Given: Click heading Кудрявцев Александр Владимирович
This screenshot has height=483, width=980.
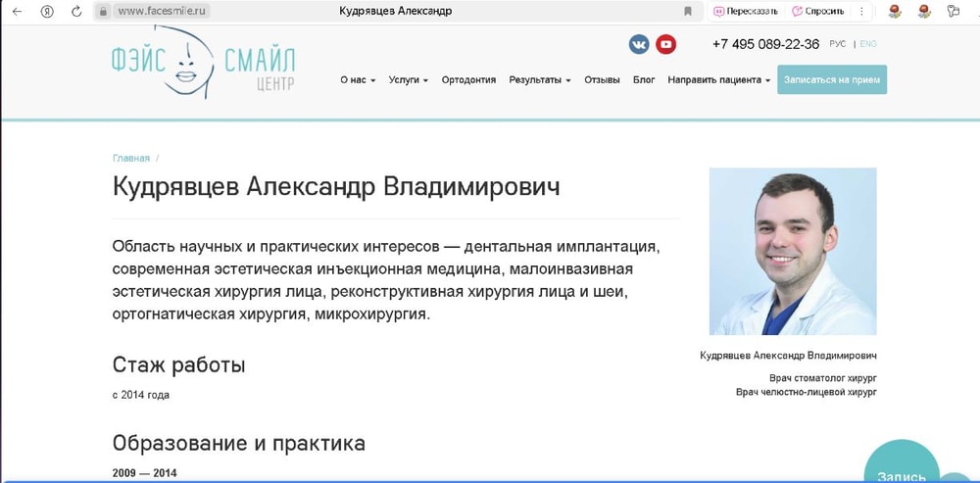Looking at the screenshot, I should tap(336, 187).
